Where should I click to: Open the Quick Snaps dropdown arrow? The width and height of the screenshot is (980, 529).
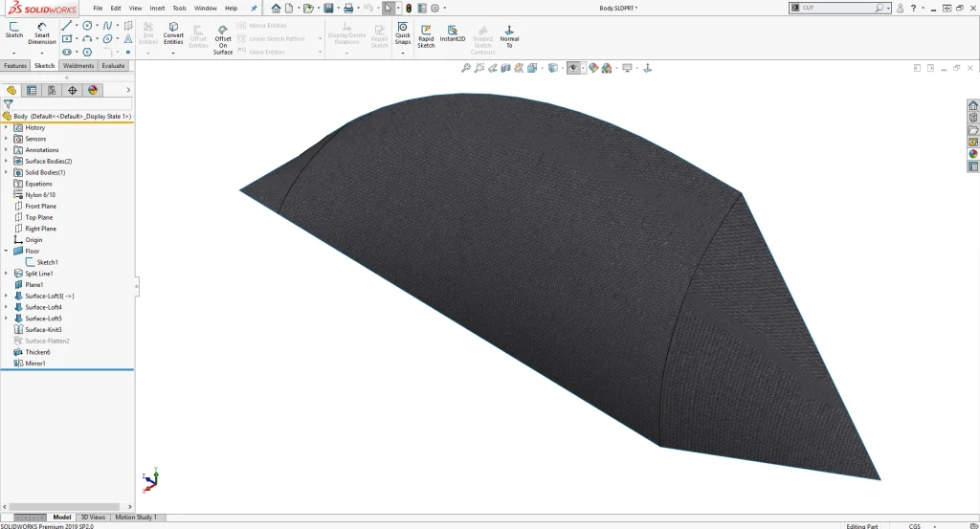point(403,53)
